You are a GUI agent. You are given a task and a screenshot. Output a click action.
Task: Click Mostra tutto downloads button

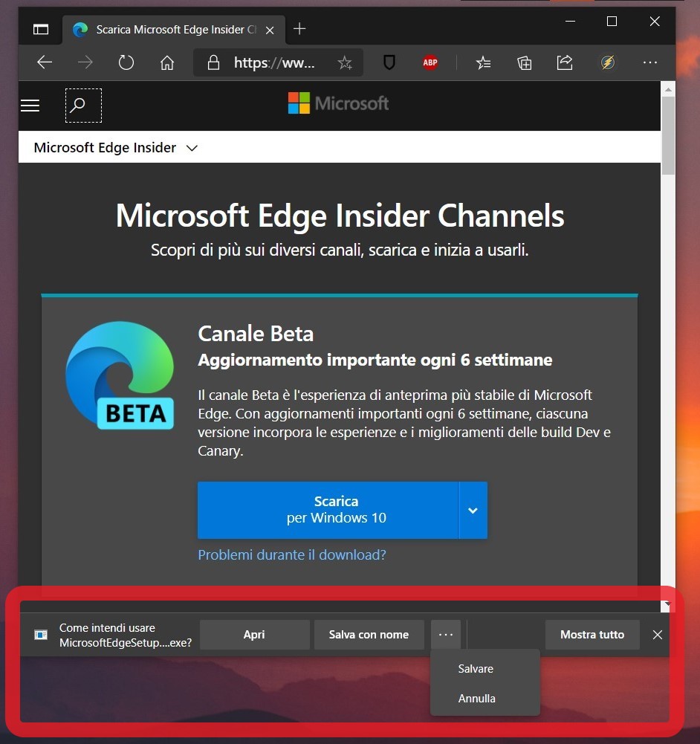[x=592, y=635]
